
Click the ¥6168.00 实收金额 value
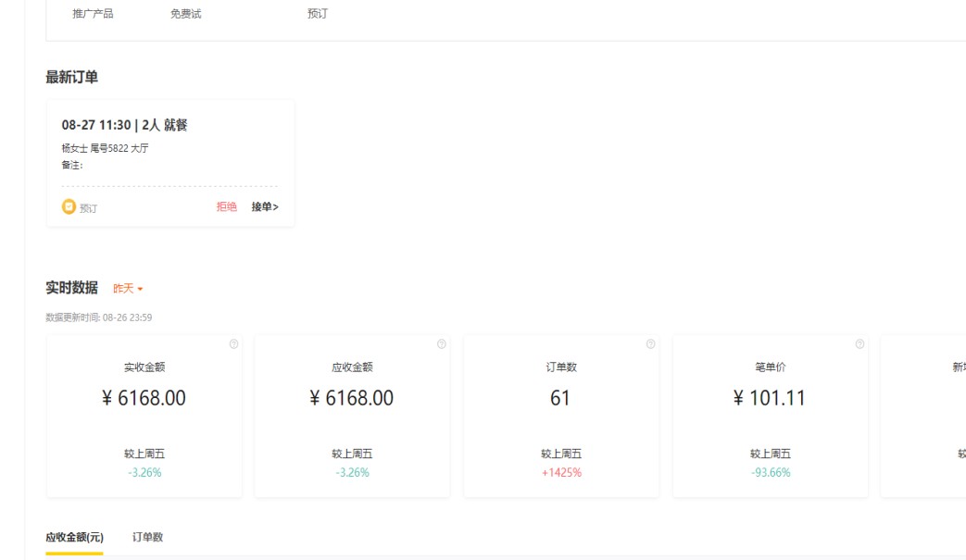144,398
